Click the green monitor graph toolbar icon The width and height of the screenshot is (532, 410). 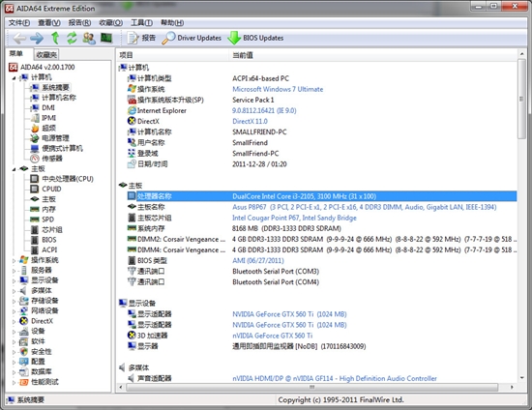[x=106, y=38]
